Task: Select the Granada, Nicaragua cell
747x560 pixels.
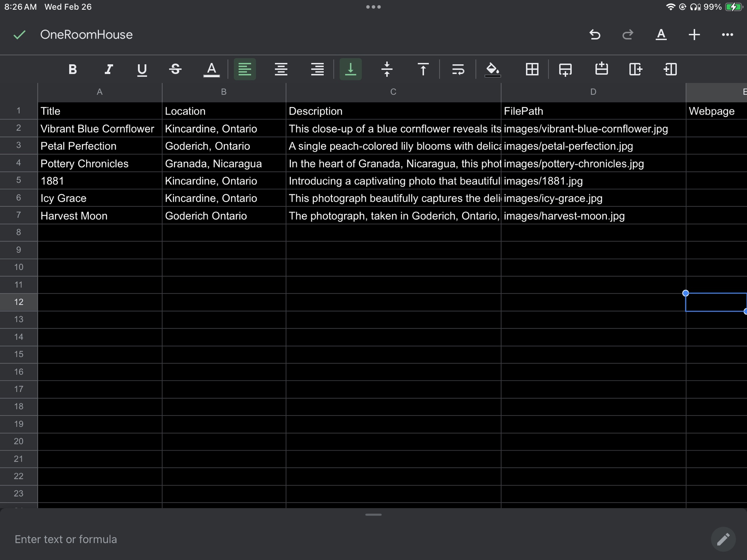Action: pos(224,164)
